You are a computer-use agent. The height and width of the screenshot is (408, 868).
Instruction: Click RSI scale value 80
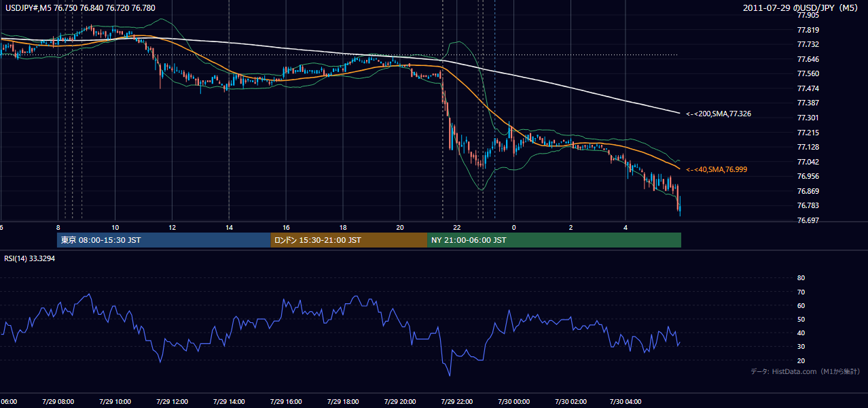[x=801, y=278]
